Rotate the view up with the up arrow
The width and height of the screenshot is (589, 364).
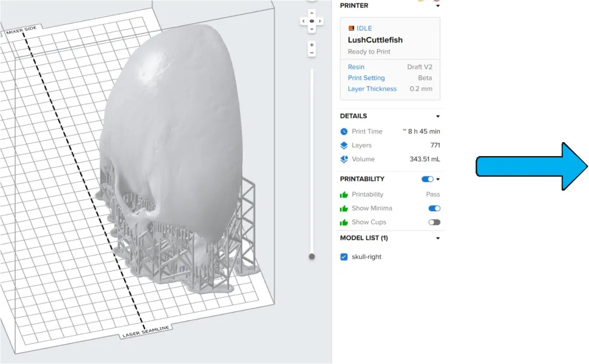point(312,13)
